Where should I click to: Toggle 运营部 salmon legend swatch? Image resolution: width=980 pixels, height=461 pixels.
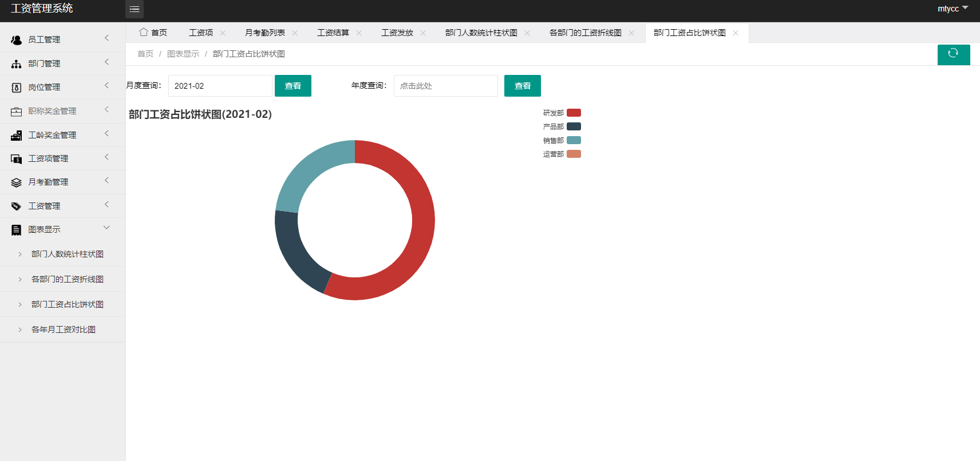(x=574, y=154)
